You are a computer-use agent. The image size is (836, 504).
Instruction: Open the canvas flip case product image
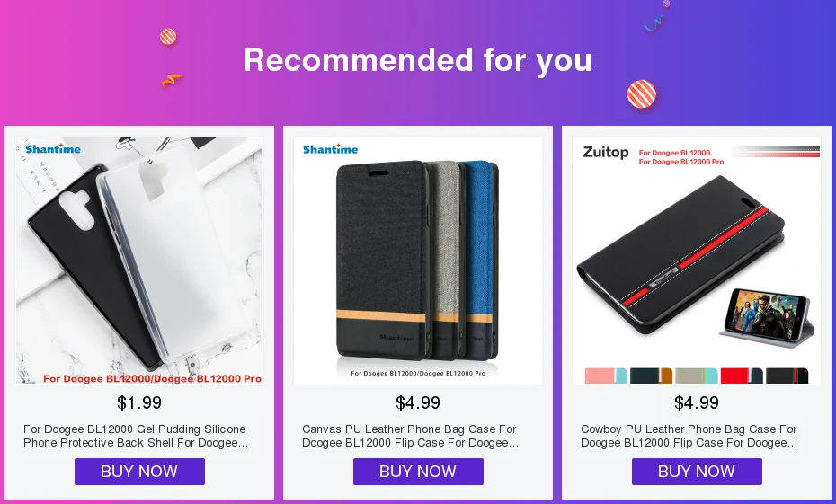pyautogui.click(x=418, y=261)
